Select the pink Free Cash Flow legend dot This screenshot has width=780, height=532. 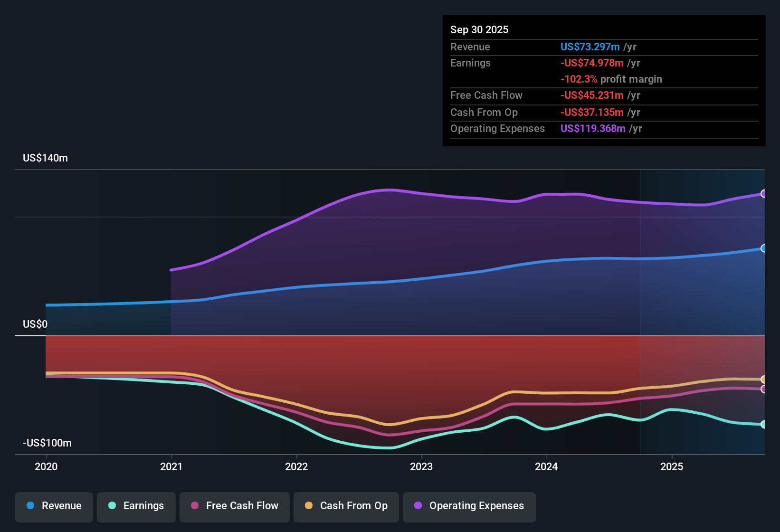point(194,506)
